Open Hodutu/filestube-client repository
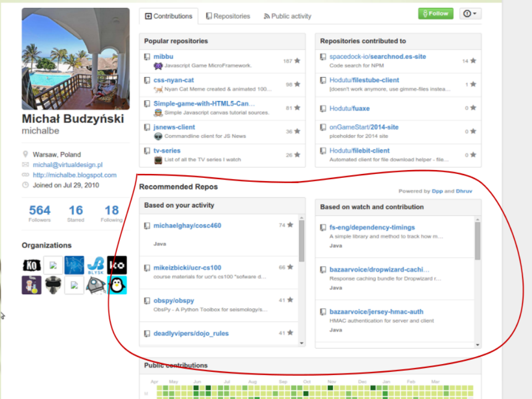 click(x=364, y=80)
